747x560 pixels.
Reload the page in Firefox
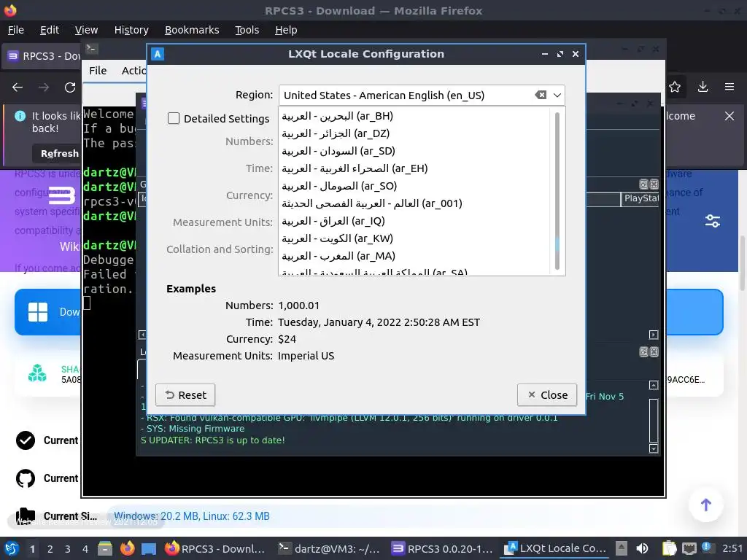70,87
